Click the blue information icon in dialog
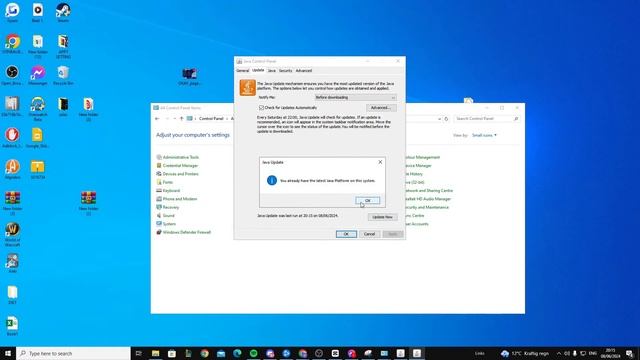The width and height of the screenshot is (640, 360). point(272,180)
